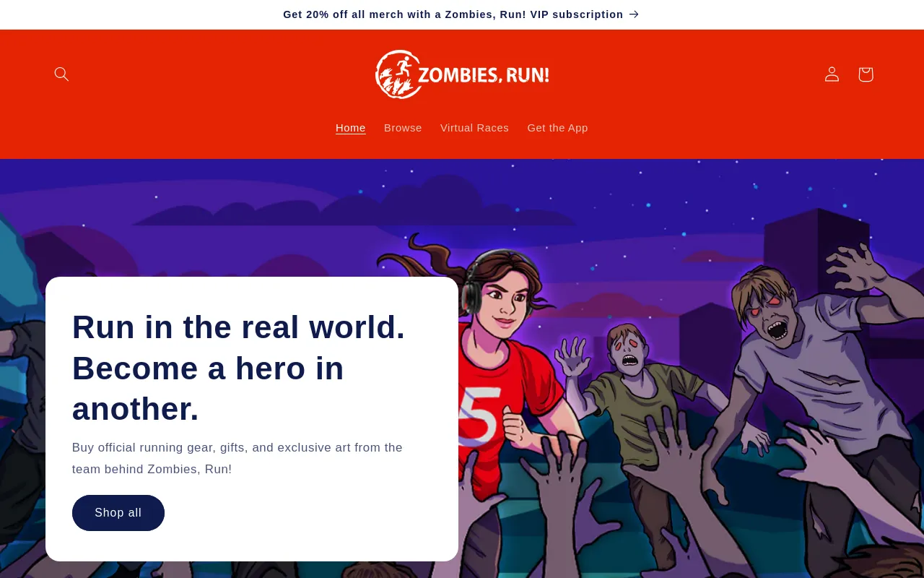Go to the Home menu item
This screenshot has height=578, width=924.
click(351, 128)
